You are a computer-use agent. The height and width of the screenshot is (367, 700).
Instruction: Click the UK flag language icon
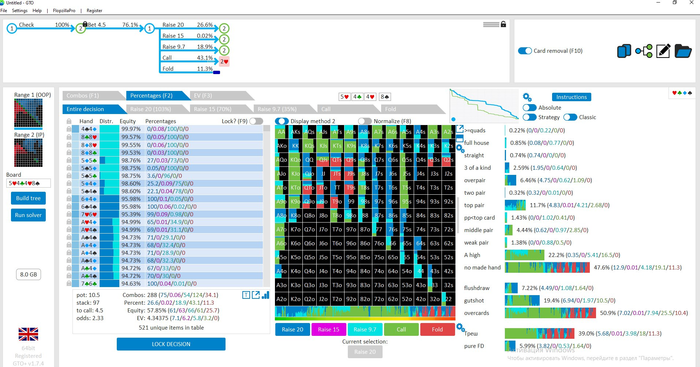pos(28,334)
